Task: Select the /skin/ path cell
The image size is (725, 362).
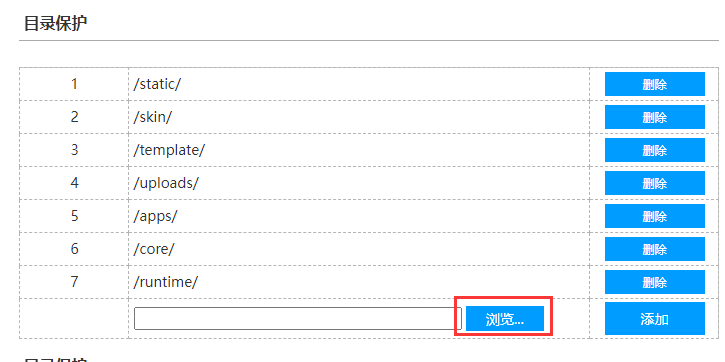Action: coord(359,117)
